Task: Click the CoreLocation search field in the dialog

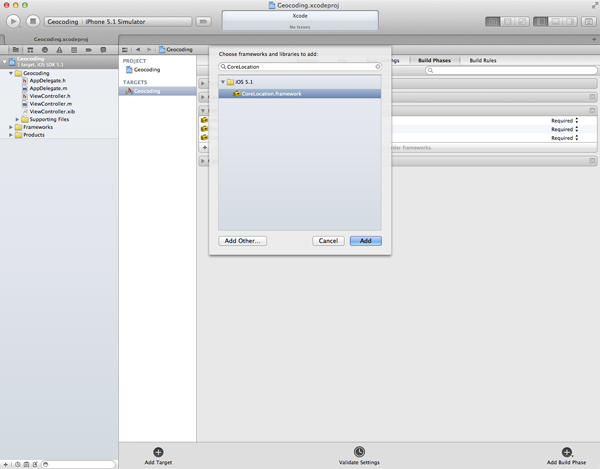Action: pos(300,67)
